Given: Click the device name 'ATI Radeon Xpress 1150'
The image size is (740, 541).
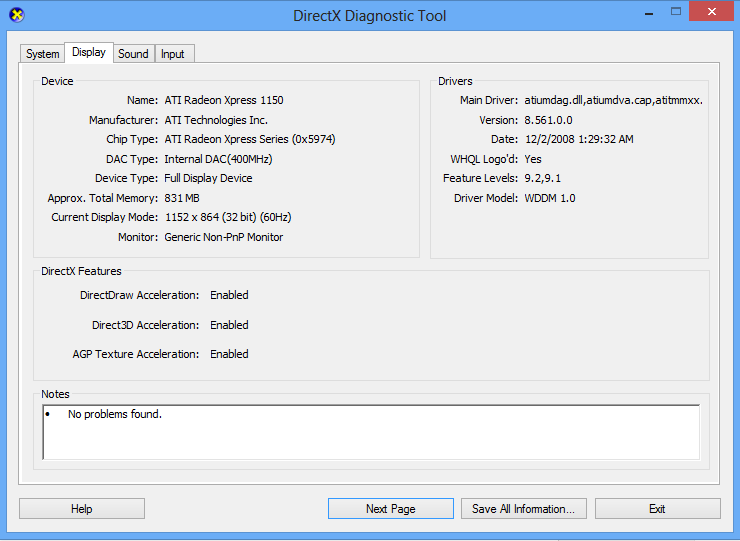Looking at the screenshot, I should 224,100.
